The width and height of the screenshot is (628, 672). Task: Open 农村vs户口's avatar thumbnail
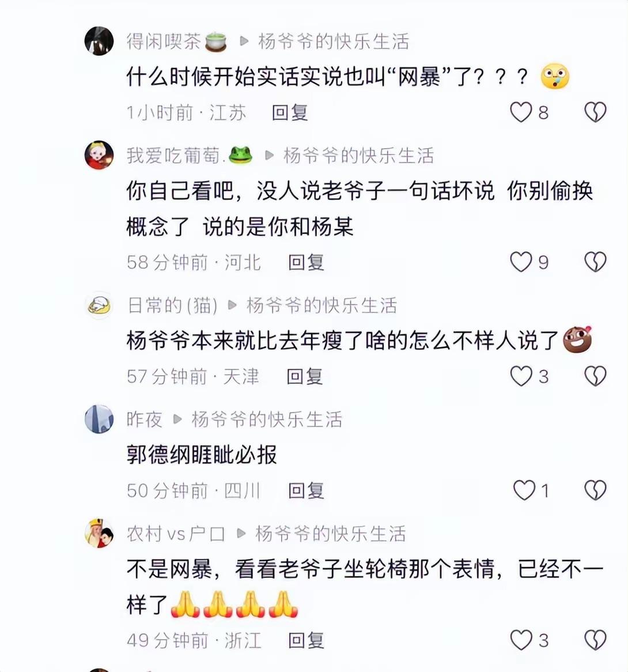pos(99,533)
